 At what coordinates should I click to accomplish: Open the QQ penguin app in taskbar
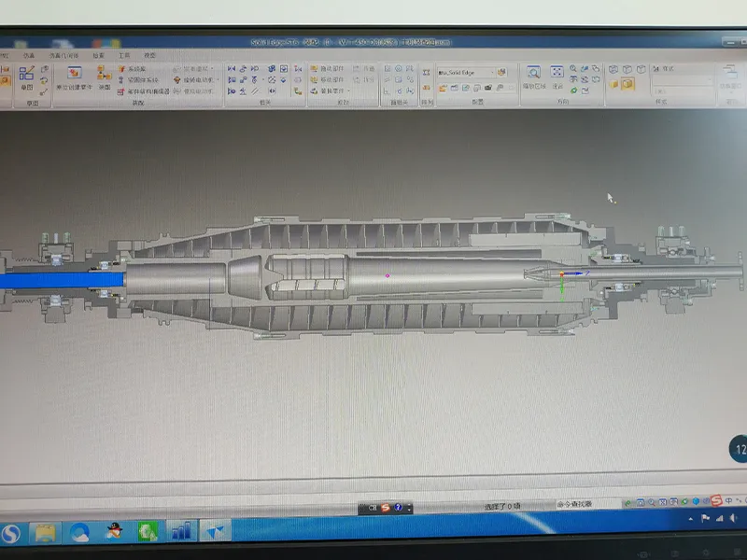pyautogui.click(x=114, y=532)
